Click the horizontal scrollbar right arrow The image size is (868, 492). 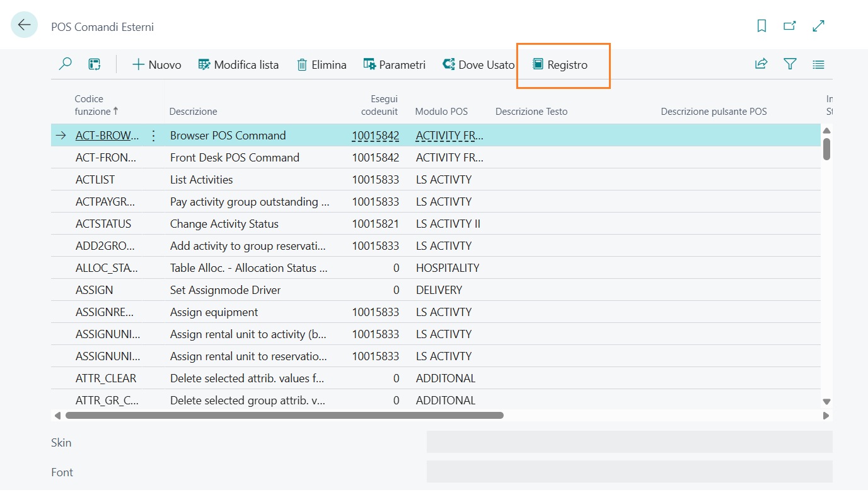pyautogui.click(x=826, y=416)
